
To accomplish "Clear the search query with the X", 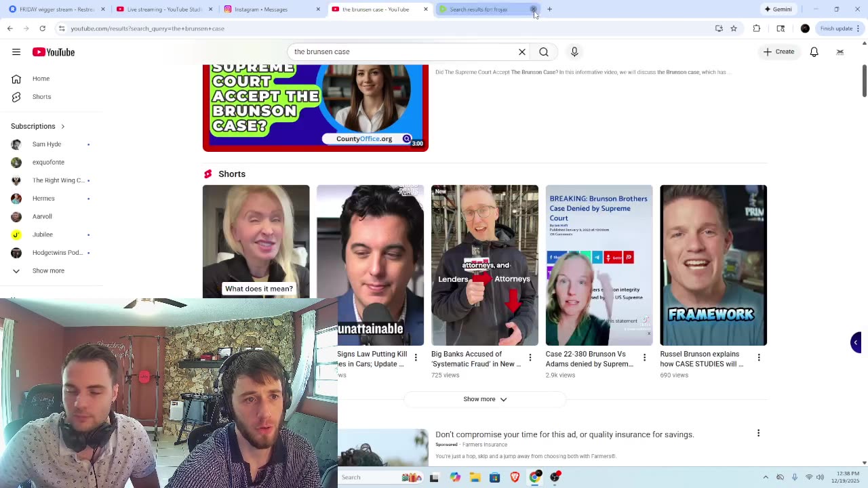I will point(522,52).
